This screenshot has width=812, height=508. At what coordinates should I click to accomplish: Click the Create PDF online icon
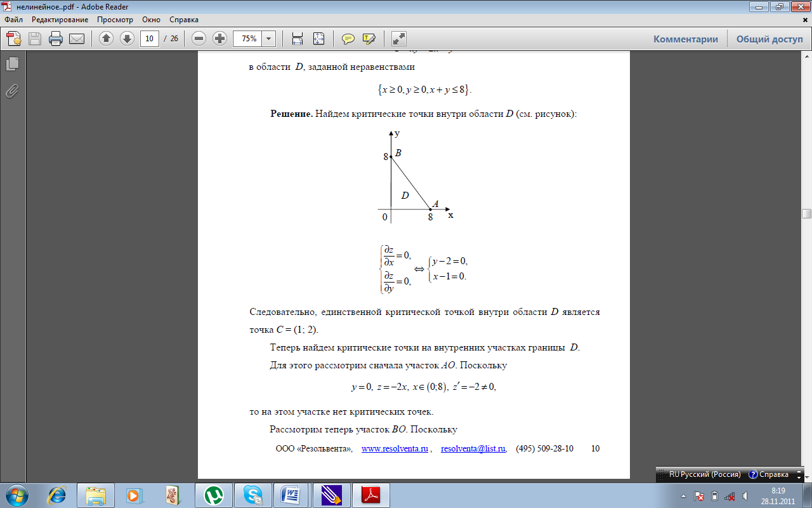pos(14,39)
